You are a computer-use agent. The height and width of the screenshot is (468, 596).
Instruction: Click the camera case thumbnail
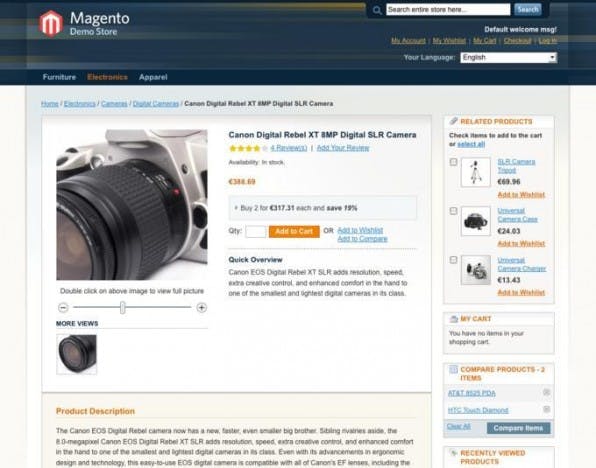point(476,221)
